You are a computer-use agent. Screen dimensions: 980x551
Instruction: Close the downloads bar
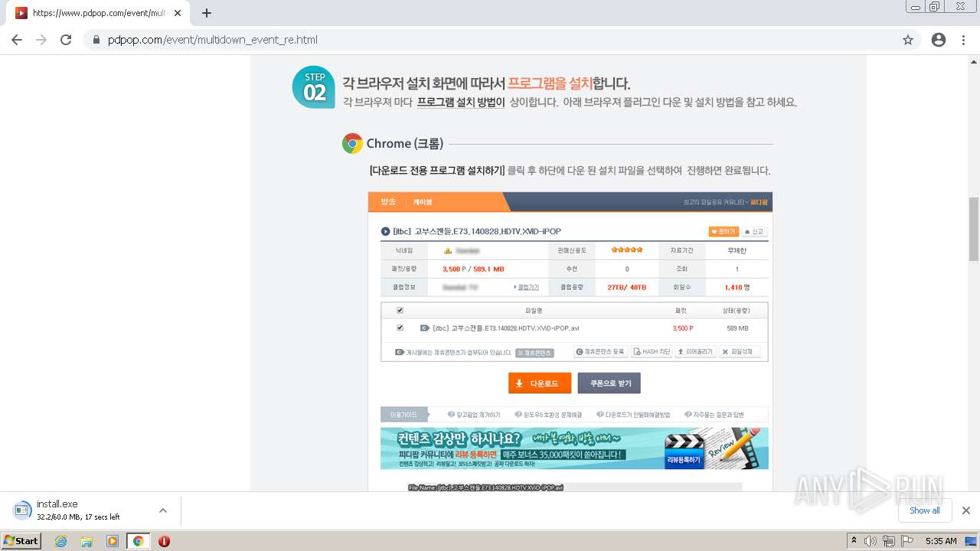(966, 510)
